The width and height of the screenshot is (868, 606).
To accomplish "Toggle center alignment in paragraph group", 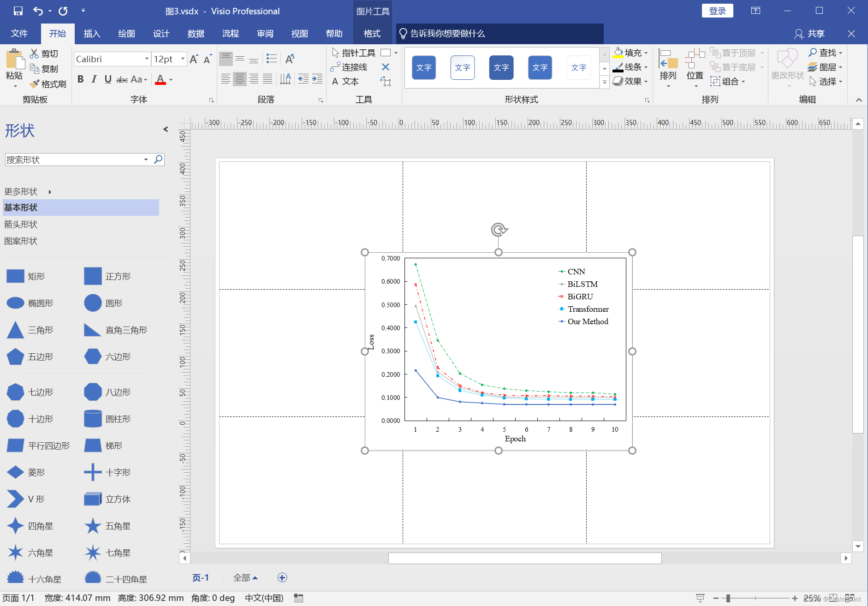I will (x=239, y=79).
